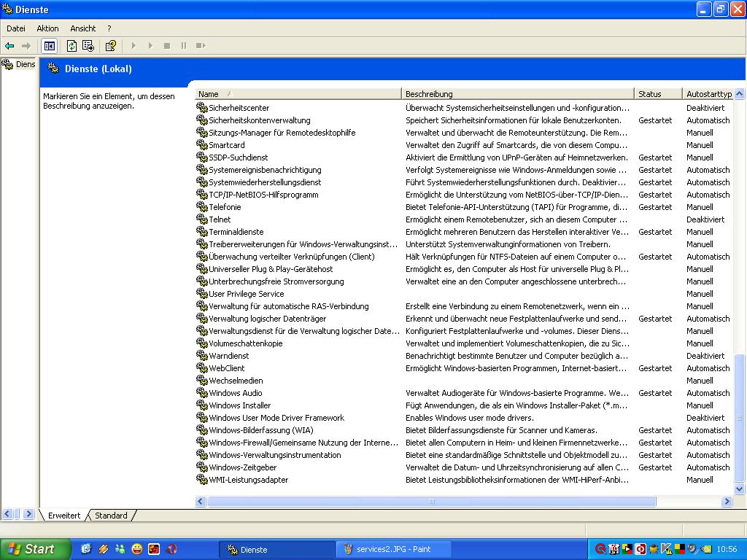747x560 pixels.
Task: Switch to the services2.JPG - Paint taskbar button
Action: [x=393, y=549]
